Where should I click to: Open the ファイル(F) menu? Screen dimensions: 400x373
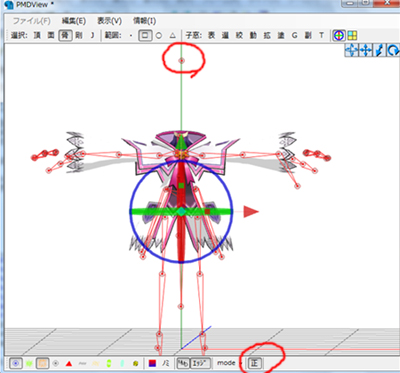pyautogui.click(x=31, y=21)
